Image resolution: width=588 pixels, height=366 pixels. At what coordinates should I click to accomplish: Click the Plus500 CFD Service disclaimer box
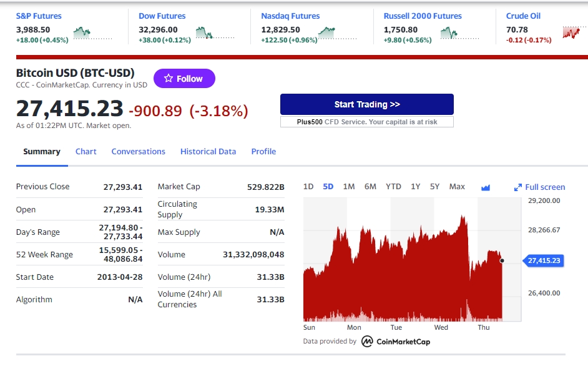click(367, 122)
